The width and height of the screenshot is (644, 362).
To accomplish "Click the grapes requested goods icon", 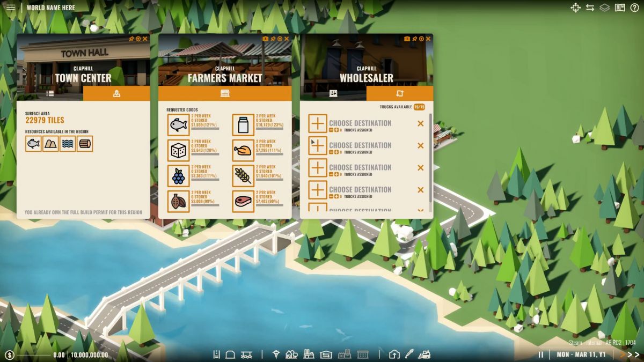I will pyautogui.click(x=178, y=176).
